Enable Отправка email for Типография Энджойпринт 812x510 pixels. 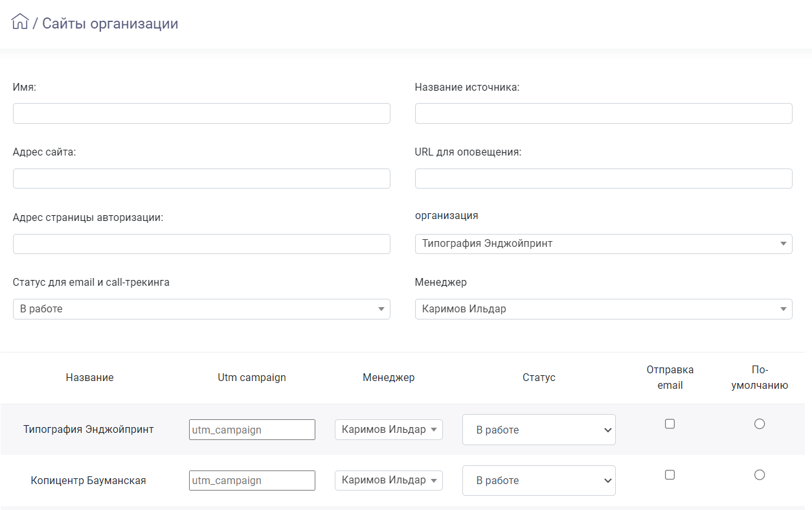(x=670, y=424)
